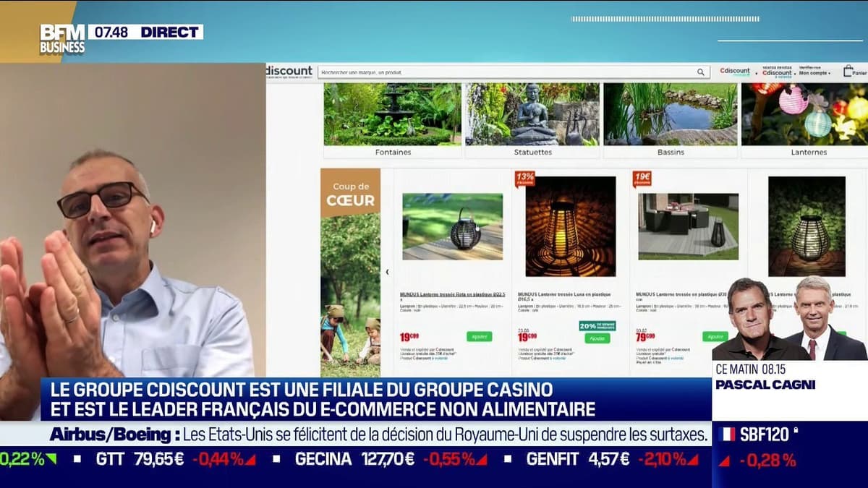Viewport: 868px width, 488px height.
Task: Open the Cdiscount à volonté logo link
Action: point(777,72)
